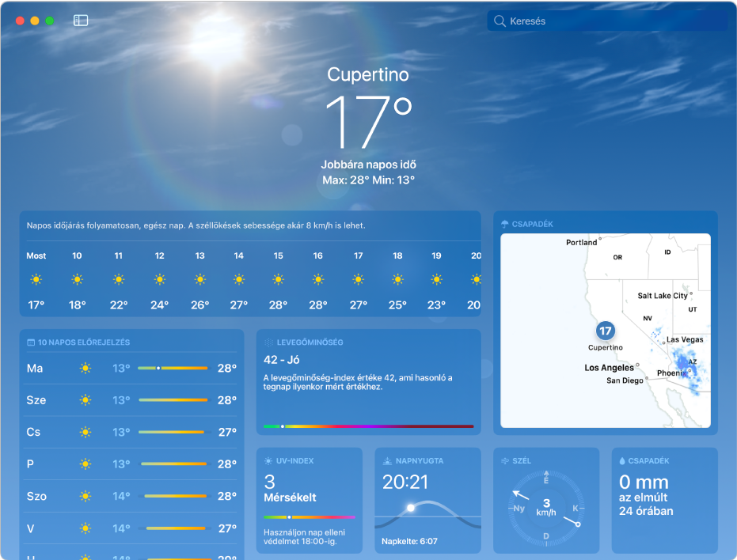Select the Cs forecast row label

point(33,432)
